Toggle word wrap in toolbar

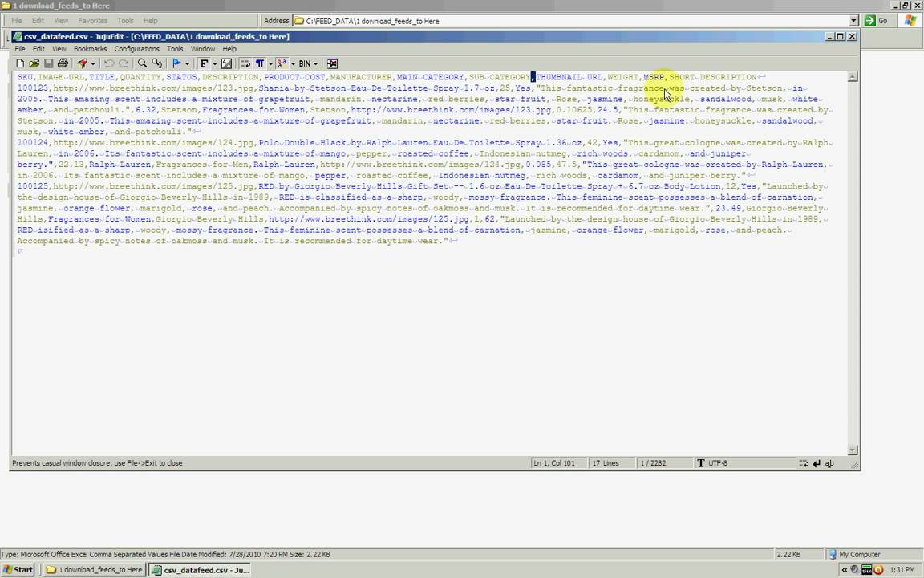click(245, 63)
